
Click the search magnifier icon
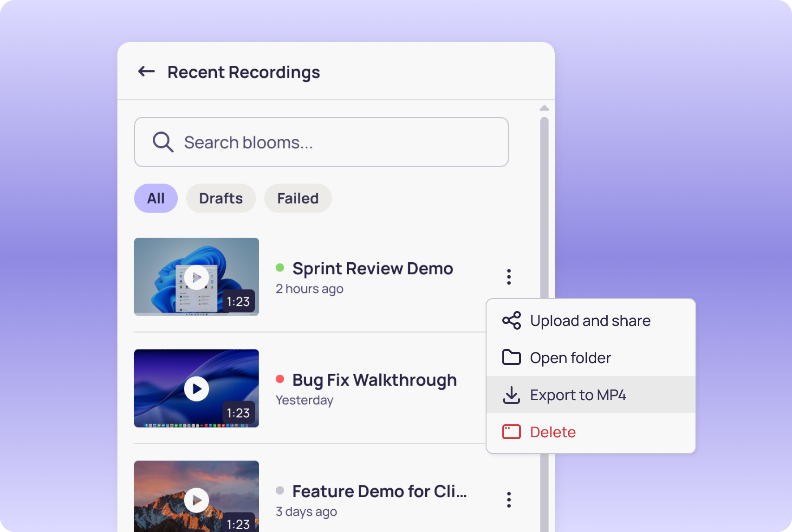click(x=162, y=142)
